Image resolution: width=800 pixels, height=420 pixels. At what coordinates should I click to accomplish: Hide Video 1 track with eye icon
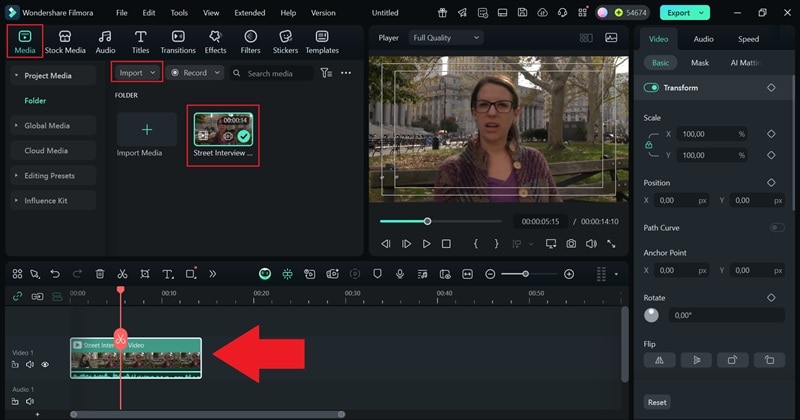(x=45, y=365)
